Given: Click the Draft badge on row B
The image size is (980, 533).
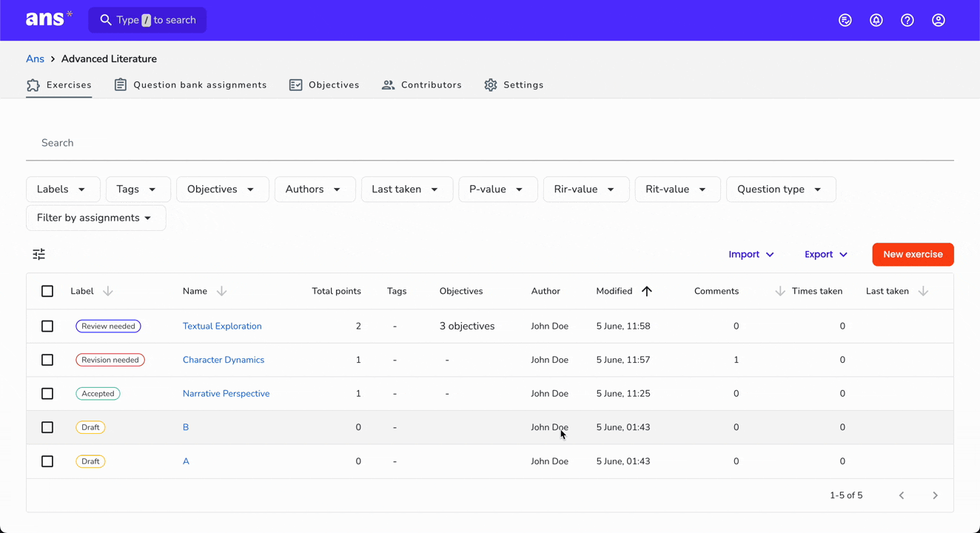Looking at the screenshot, I should coord(90,427).
